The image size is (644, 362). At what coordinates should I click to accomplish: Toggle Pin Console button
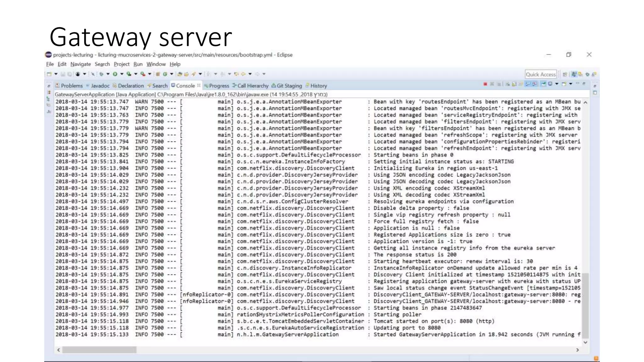pyautogui.click(x=543, y=84)
